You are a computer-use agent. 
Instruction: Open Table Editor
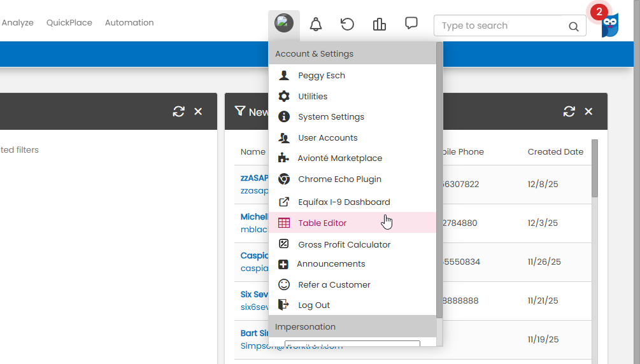[352, 223]
